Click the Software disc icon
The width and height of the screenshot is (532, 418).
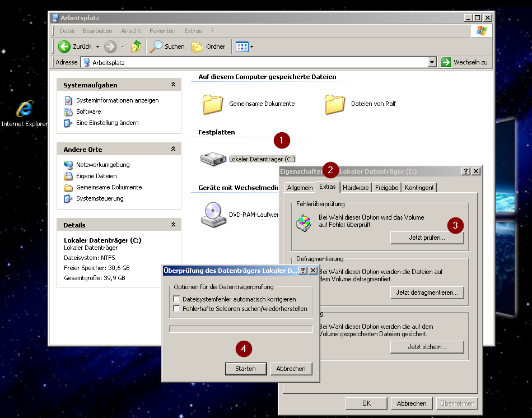pyautogui.click(x=68, y=112)
